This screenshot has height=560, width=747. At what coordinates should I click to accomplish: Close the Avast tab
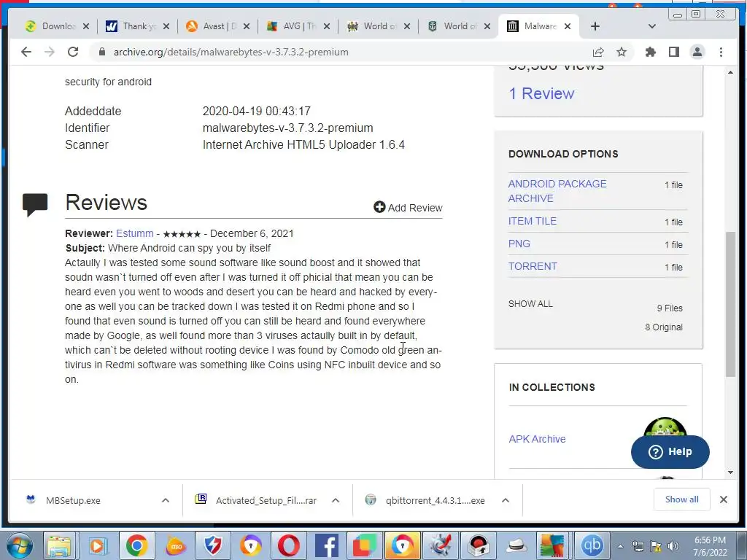(247, 26)
